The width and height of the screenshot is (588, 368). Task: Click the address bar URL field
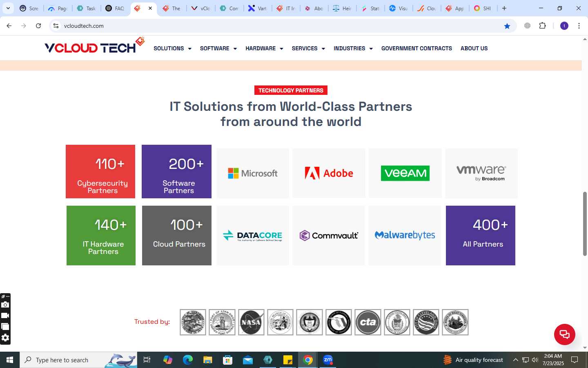(282, 26)
